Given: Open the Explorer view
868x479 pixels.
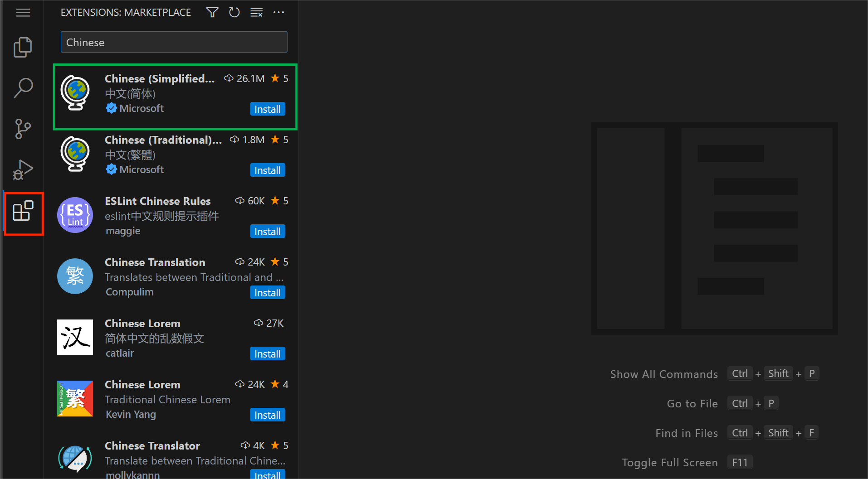Looking at the screenshot, I should click(x=23, y=47).
